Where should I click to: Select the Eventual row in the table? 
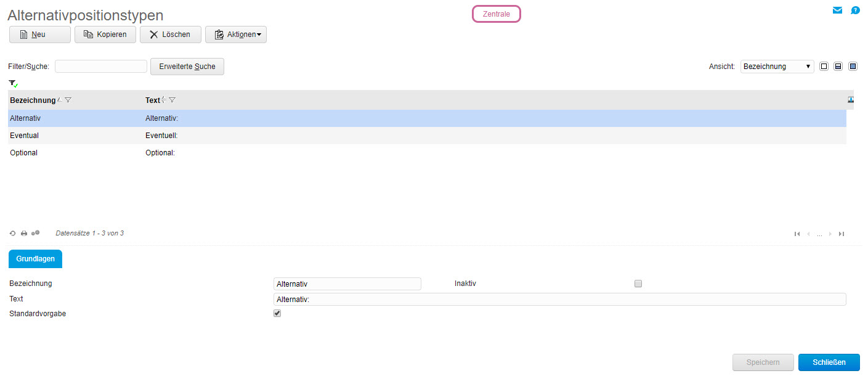tap(427, 136)
